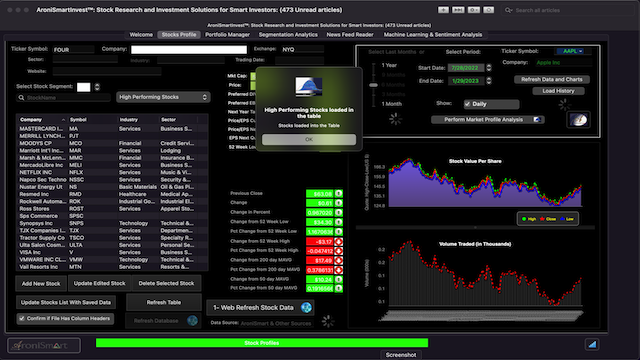Uncheck Confirm If File Has Column Headers
640x360 pixels.
[x=22, y=318]
